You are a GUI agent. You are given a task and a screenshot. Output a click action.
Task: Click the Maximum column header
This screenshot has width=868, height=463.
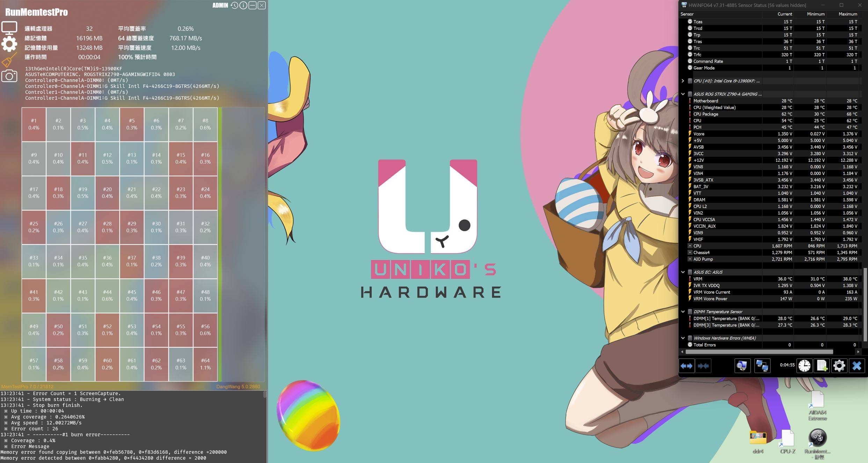tap(848, 14)
